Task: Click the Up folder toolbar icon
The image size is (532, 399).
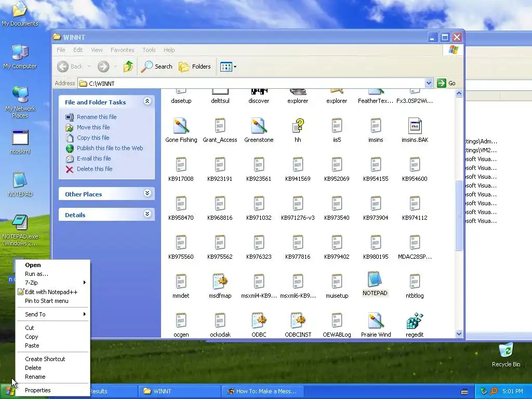Action: pos(128,66)
